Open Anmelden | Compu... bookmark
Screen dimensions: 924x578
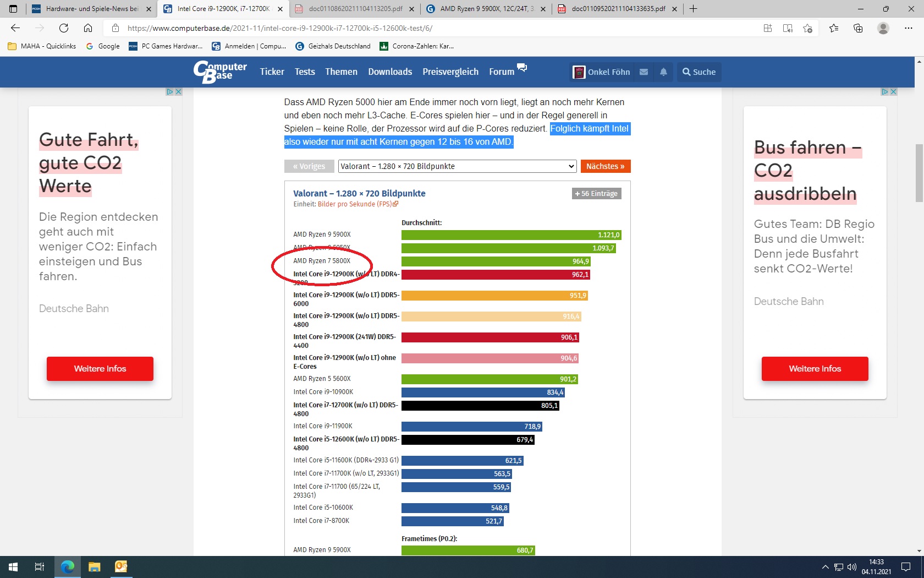(249, 46)
